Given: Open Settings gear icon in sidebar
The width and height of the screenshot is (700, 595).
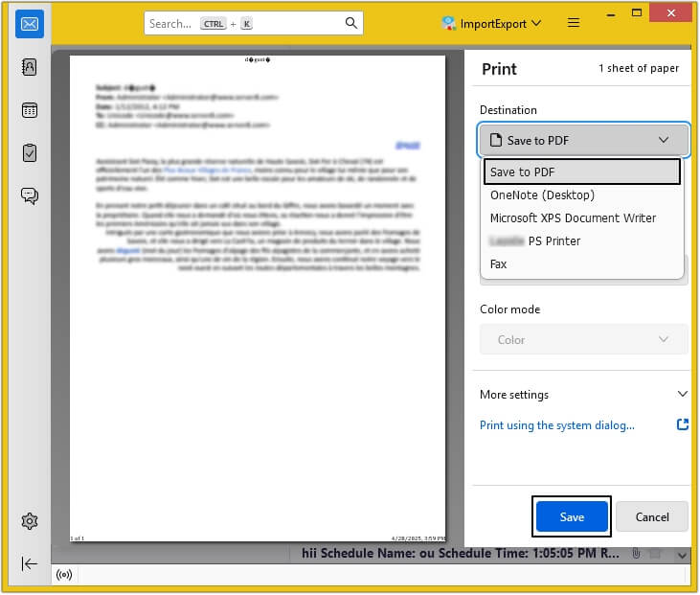Looking at the screenshot, I should pyautogui.click(x=30, y=521).
